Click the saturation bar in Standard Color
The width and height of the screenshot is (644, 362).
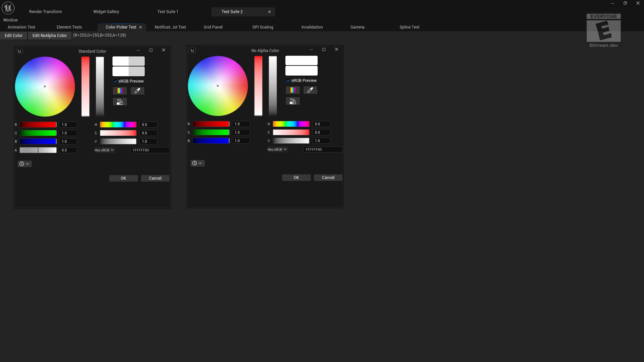86,87
